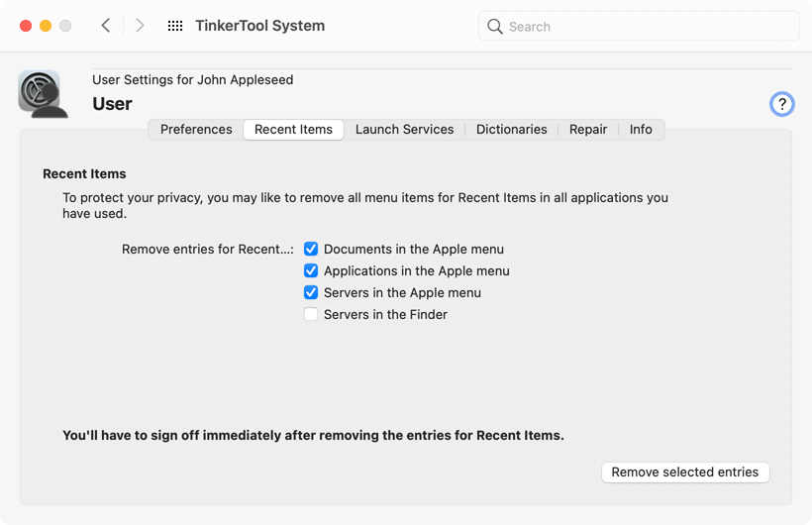Click the Recent Items section heading
The image size is (812, 525).
tap(84, 174)
